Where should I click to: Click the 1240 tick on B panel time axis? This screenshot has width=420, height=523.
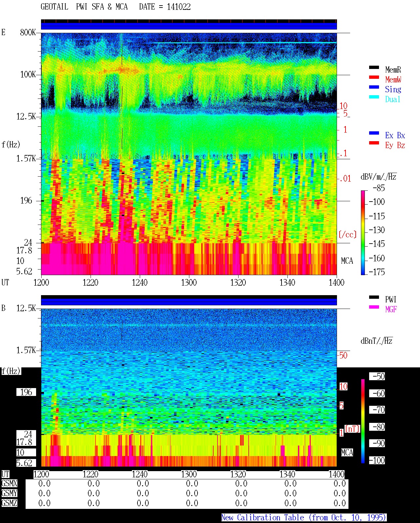coord(139,474)
